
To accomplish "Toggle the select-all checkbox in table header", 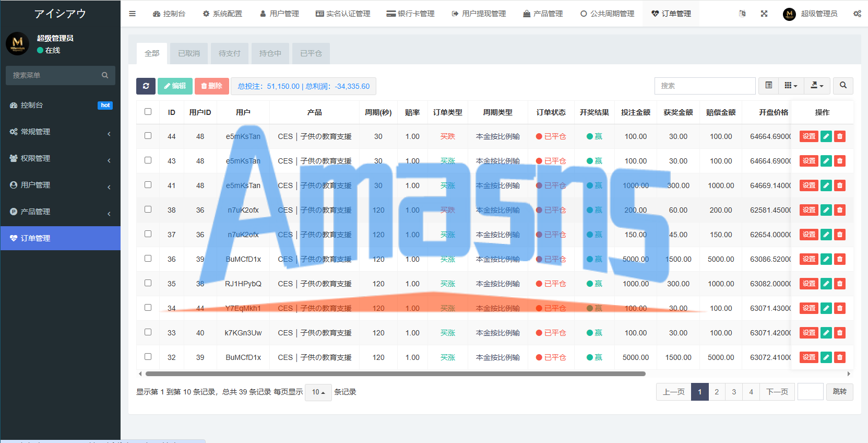I will pyautogui.click(x=148, y=112).
